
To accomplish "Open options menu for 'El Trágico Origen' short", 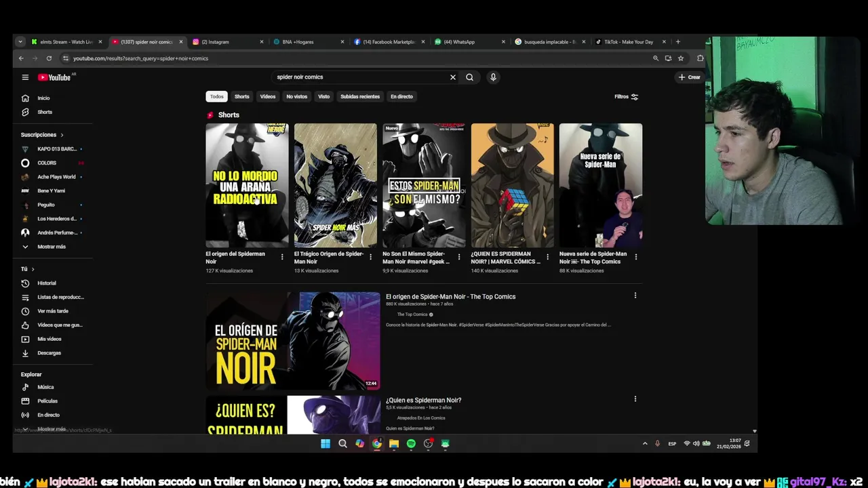I will tap(370, 257).
